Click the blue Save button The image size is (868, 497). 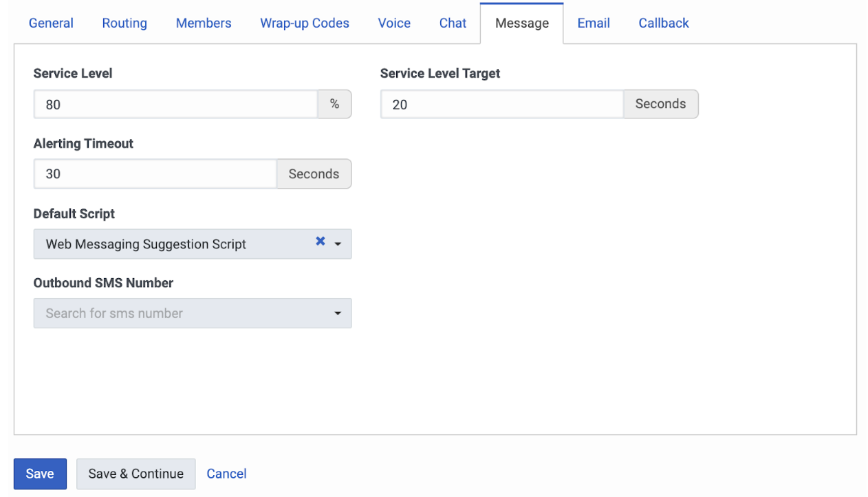pyautogui.click(x=40, y=474)
